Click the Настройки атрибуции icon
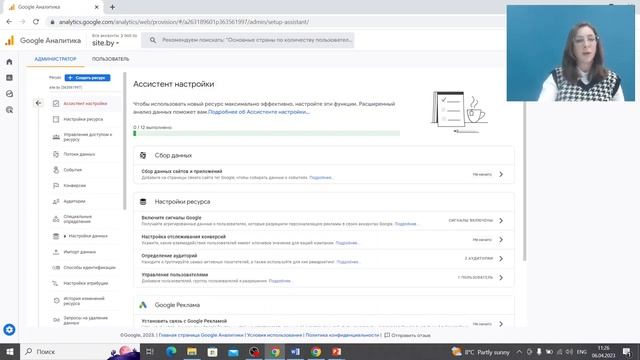Image resolution: width=640 pixels, height=360 pixels. tap(56, 283)
